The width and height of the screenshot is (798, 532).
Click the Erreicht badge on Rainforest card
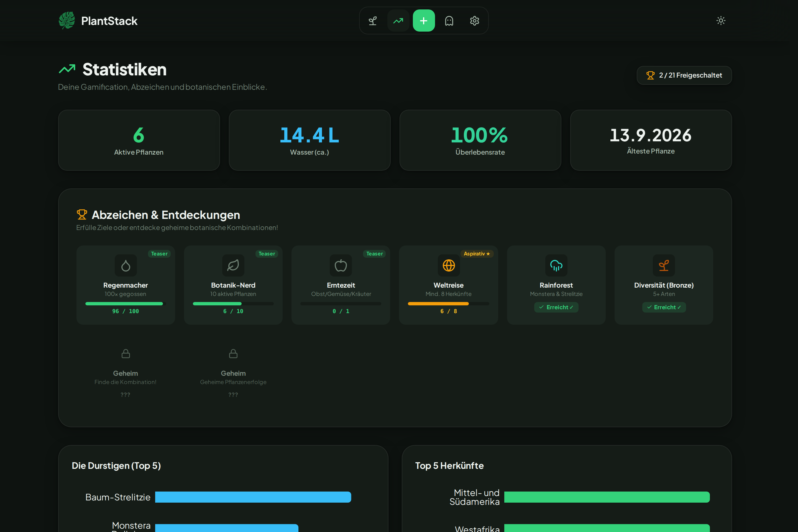(556, 307)
